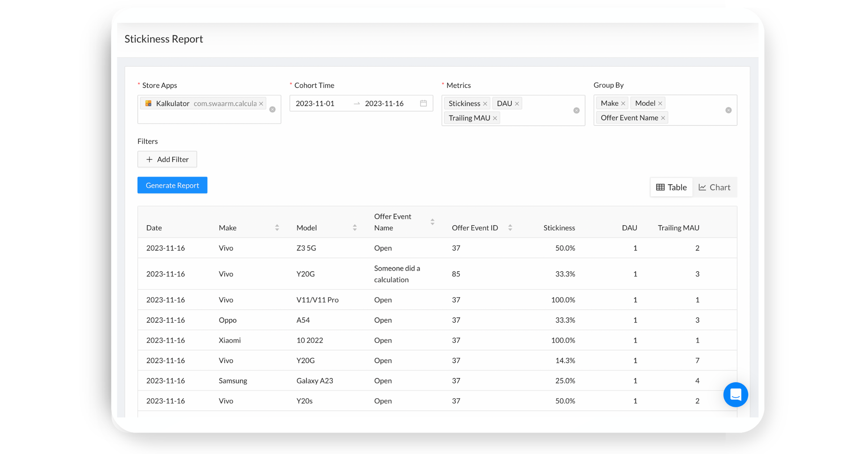Open the Cohort Time calendar icon
868x454 pixels.
424,103
